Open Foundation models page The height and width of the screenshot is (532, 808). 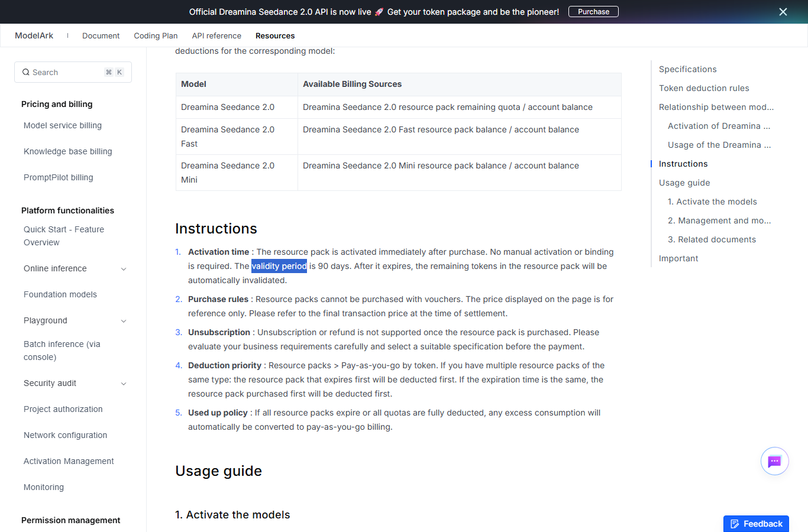tap(60, 294)
